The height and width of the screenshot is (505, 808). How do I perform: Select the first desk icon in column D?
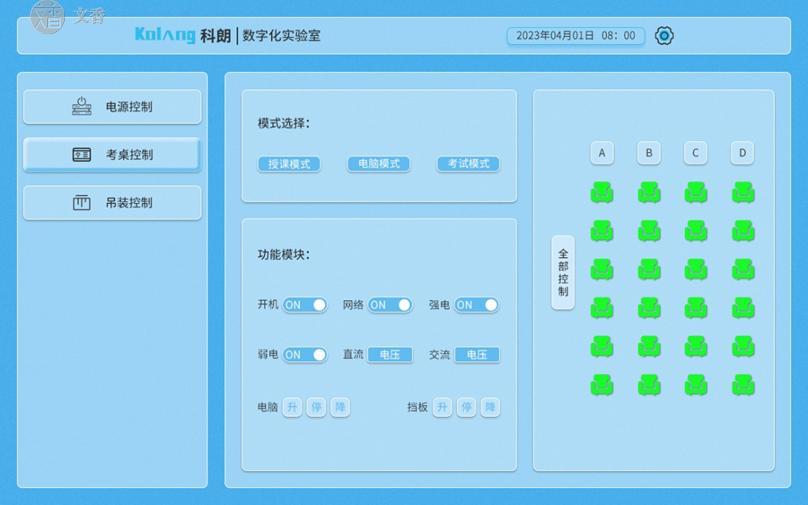pyautogui.click(x=743, y=192)
